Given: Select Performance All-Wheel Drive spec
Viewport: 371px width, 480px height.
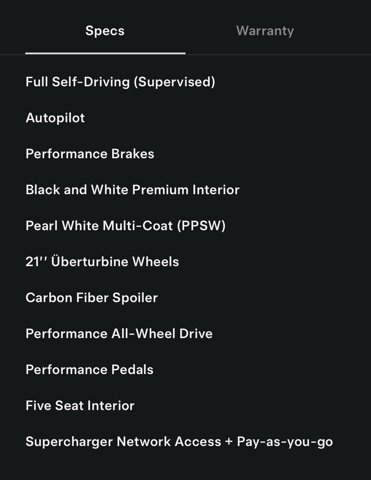Looking at the screenshot, I should [x=119, y=334].
